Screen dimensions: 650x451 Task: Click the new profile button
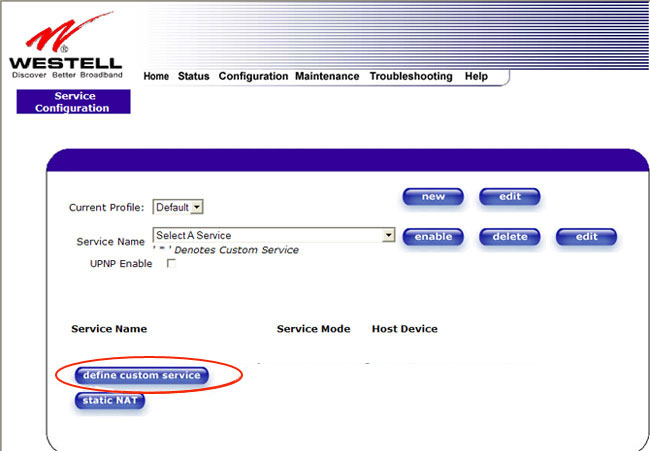(x=433, y=196)
